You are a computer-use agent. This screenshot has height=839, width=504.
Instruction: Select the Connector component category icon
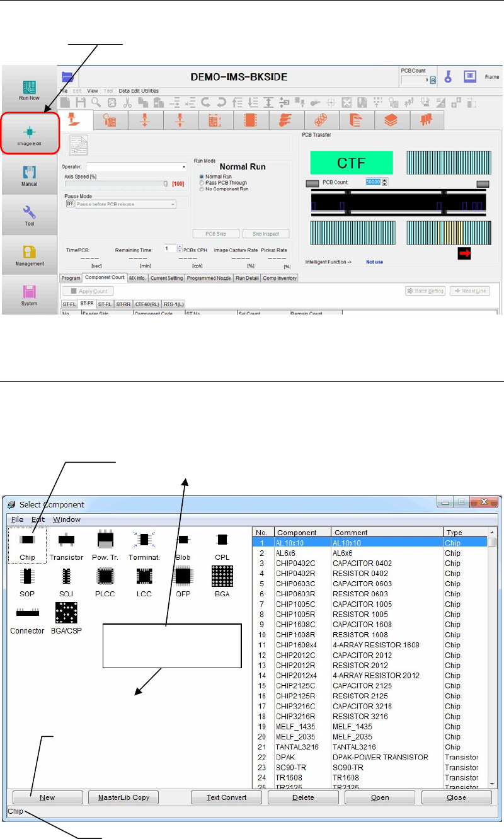27,621
